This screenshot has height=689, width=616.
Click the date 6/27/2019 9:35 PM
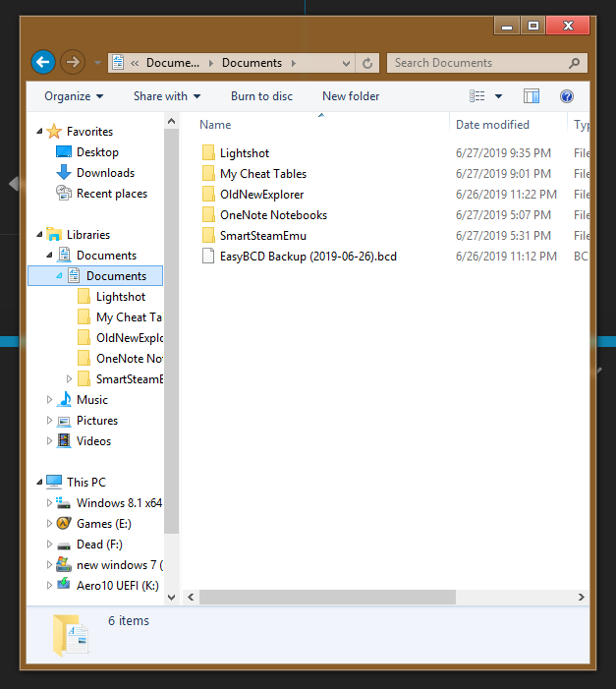tap(503, 153)
